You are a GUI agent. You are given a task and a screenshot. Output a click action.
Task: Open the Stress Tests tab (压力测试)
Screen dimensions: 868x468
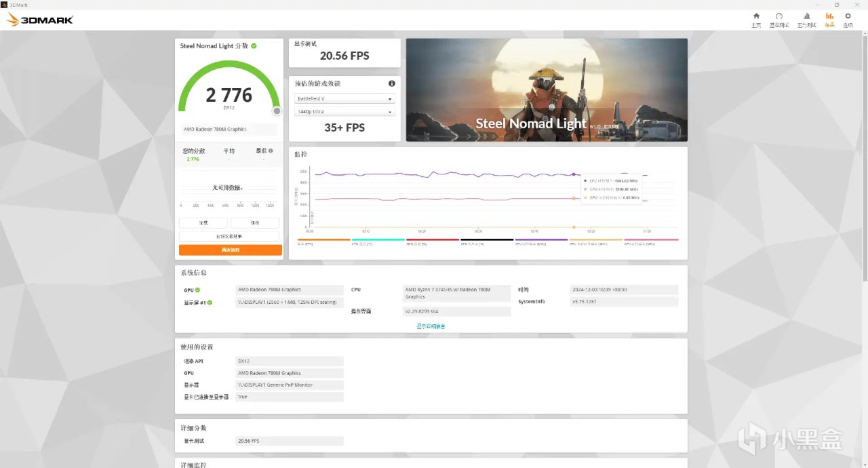[x=806, y=20]
